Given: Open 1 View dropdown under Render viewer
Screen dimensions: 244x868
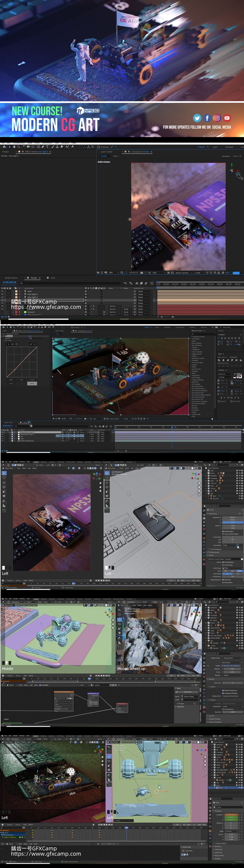Looking at the screenshot, I should click(x=199, y=272).
